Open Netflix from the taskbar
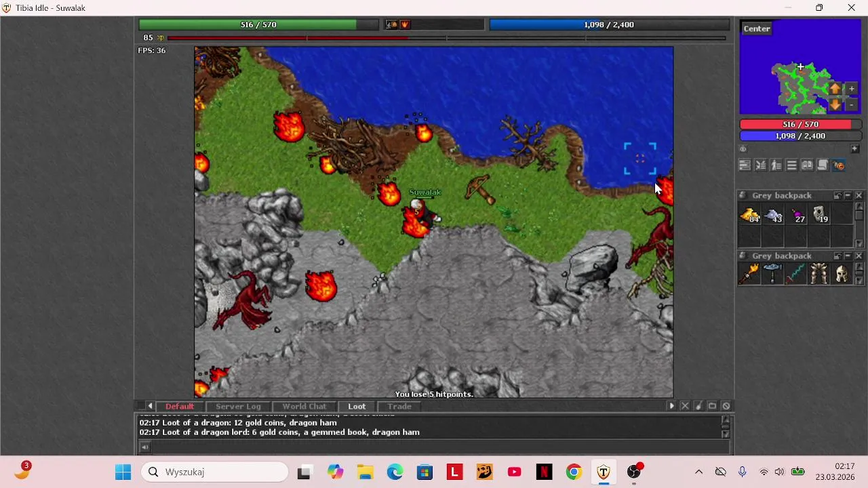 (544, 472)
